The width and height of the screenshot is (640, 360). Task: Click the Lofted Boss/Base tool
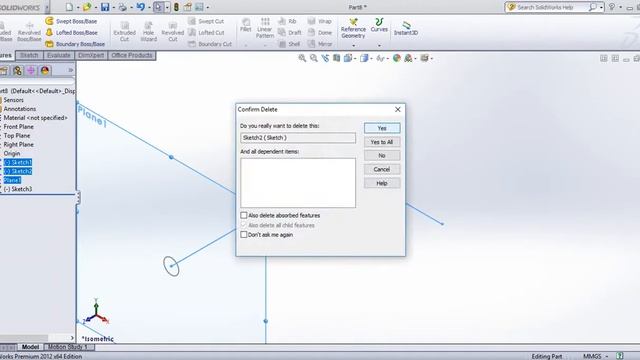[x=72, y=32]
